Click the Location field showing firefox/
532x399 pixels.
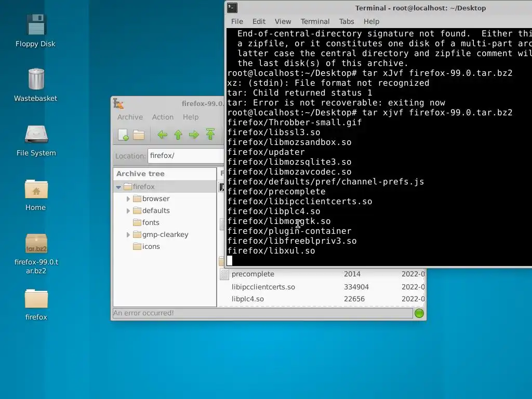[x=186, y=156]
